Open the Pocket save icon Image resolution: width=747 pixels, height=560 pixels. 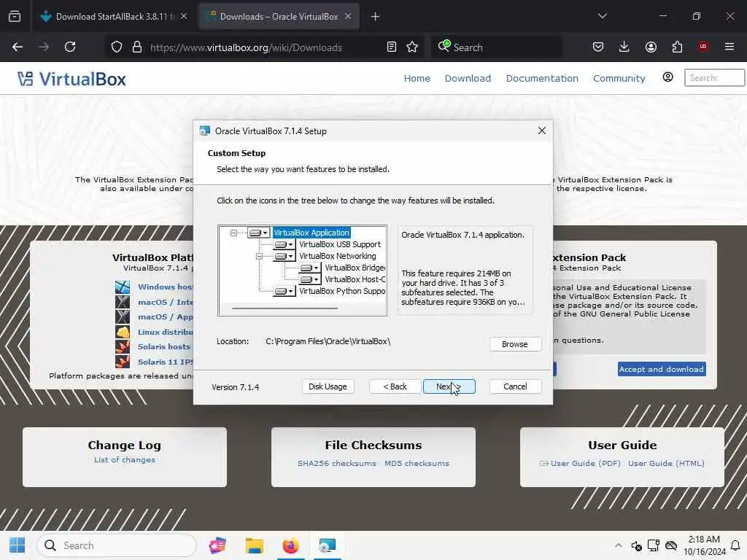598,47
